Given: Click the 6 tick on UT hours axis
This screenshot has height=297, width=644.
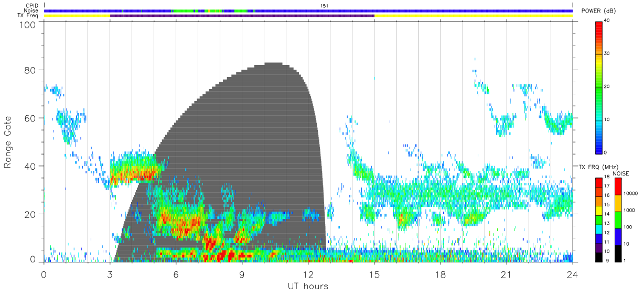Looking at the screenshot, I should click(176, 274).
